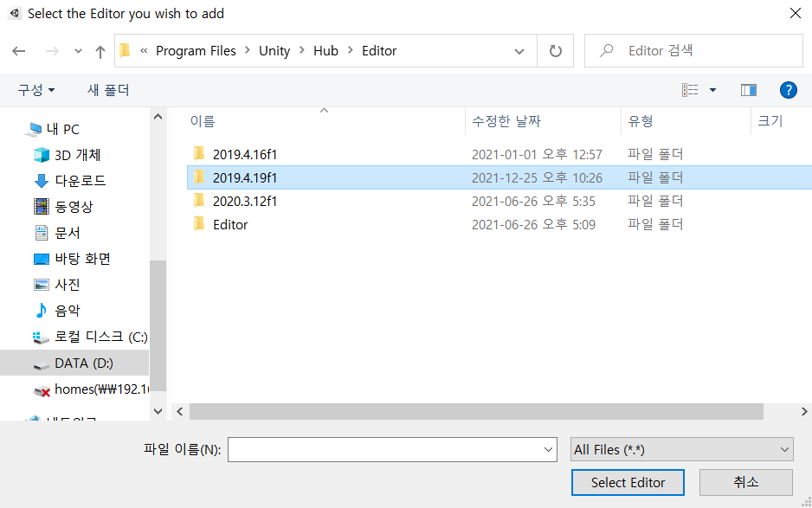Image resolution: width=812 pixels, height=508 pixels.
Task: Cancel with the 취소 button
Action: pos(745,483)
